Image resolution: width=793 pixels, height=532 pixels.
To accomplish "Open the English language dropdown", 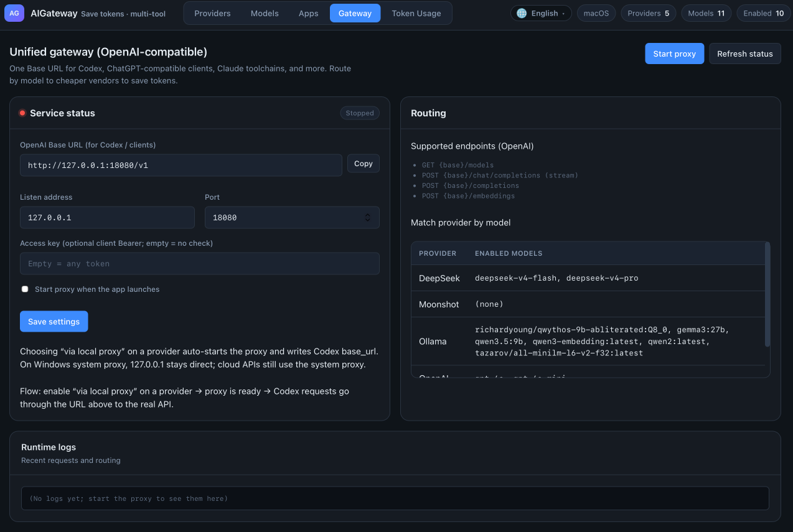I will [x=541, y=13].
